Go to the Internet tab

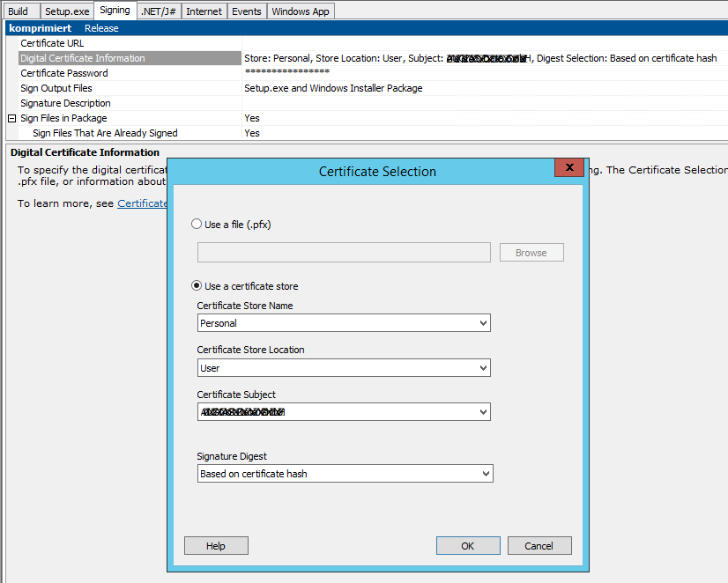pyautogui.click(x=204, y=11)
